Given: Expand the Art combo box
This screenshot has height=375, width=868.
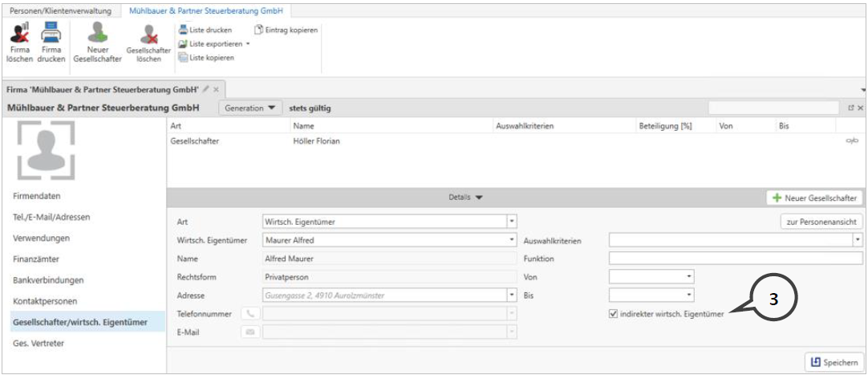Looking at the screenshot, I should point(512,221).
